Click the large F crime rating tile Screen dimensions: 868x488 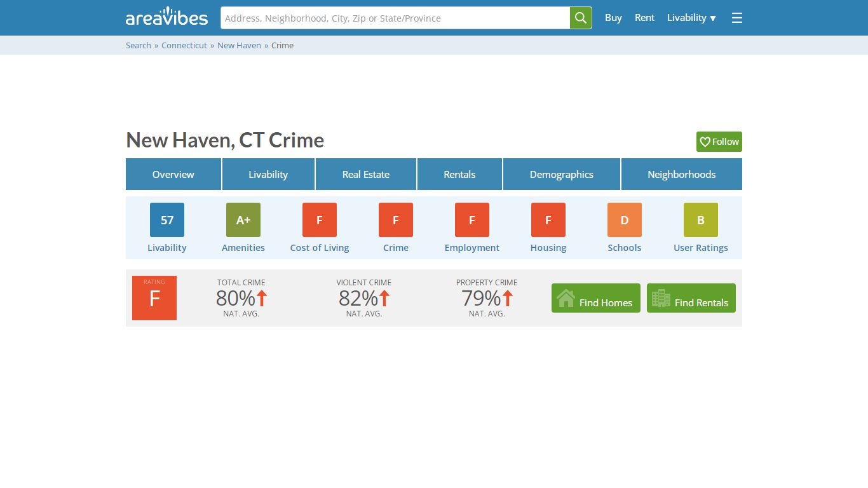[154, 298]
